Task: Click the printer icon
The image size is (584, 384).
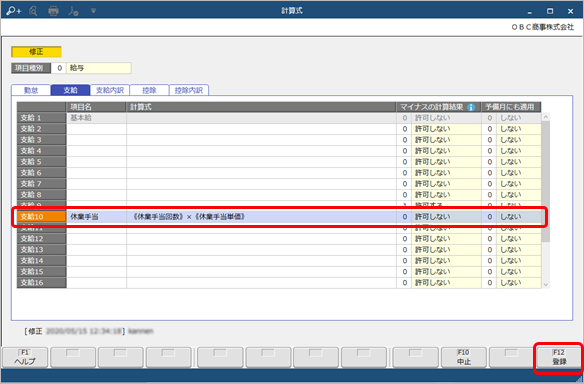Action: pyautogui.click(x=53, y=11)
